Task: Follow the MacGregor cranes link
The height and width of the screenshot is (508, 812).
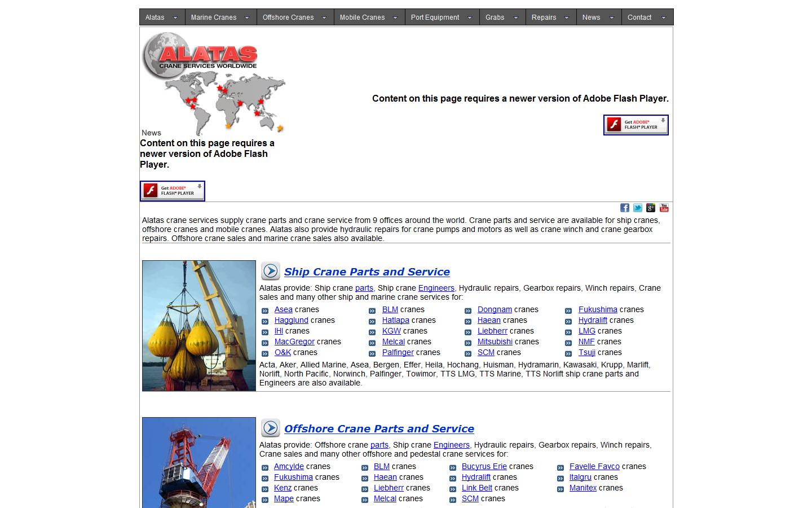Action: [294, 341]
